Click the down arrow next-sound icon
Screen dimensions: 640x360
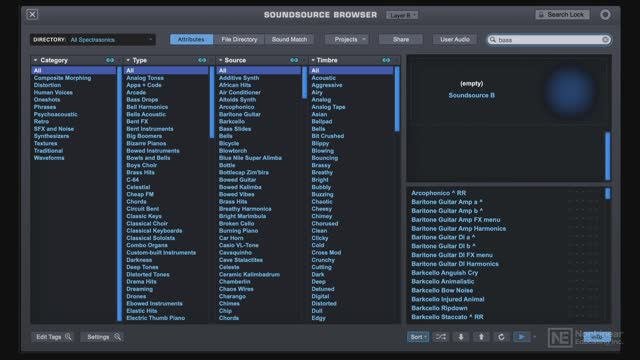click(x=461, y=337)
